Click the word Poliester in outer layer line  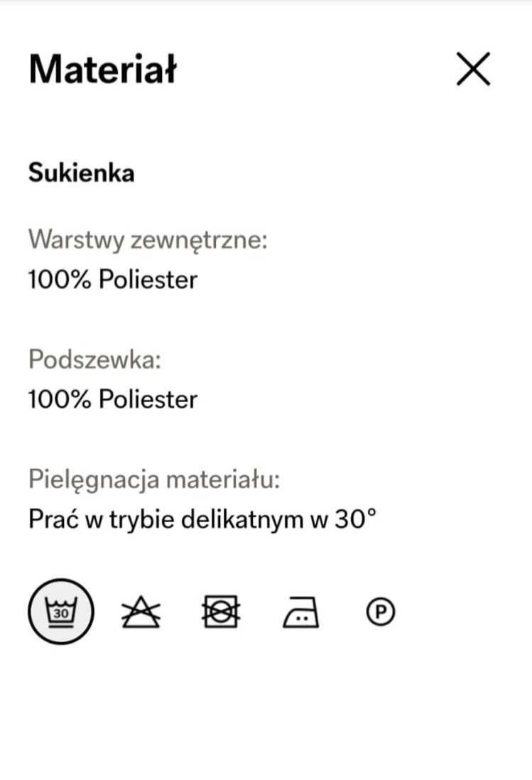point(148,279)
